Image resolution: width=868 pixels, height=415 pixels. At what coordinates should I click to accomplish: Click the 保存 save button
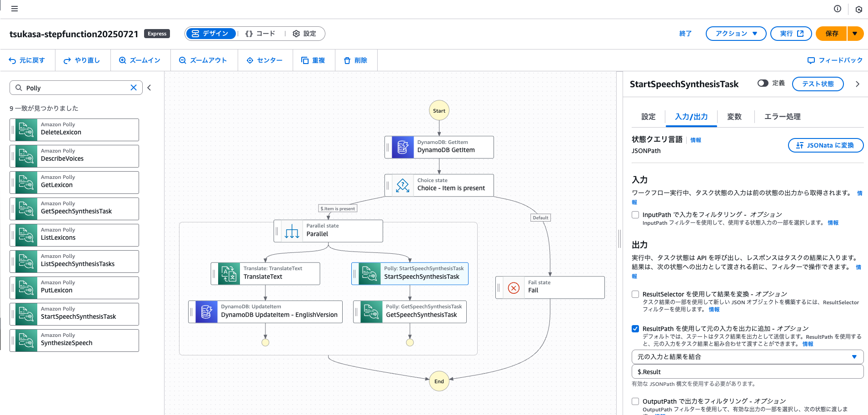tap(831, 34)
